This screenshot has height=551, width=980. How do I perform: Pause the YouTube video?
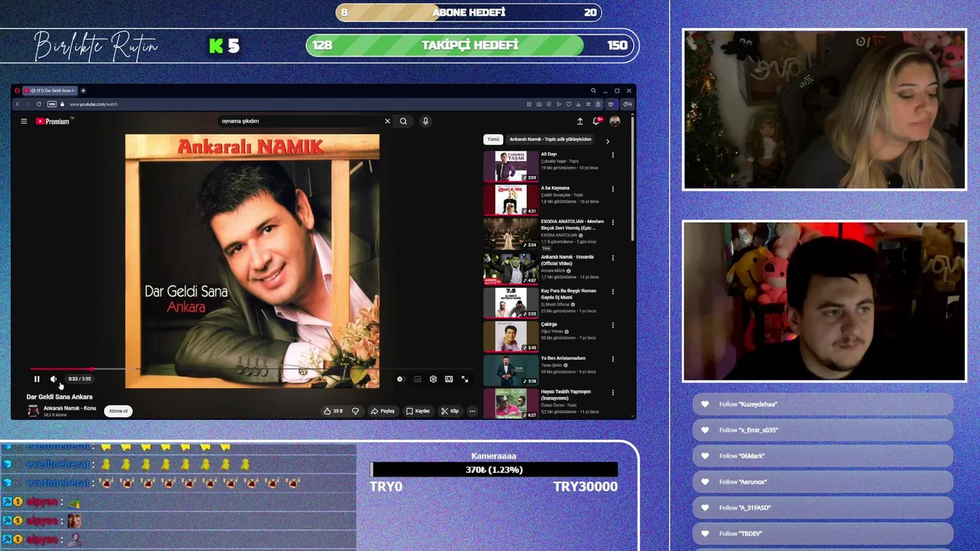pos(36,379)
